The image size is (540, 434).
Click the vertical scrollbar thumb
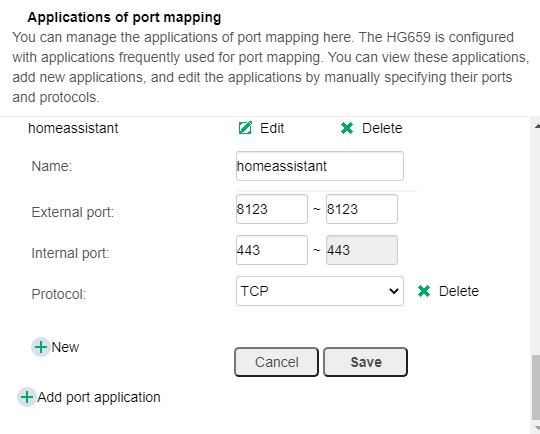pos(536,388)
